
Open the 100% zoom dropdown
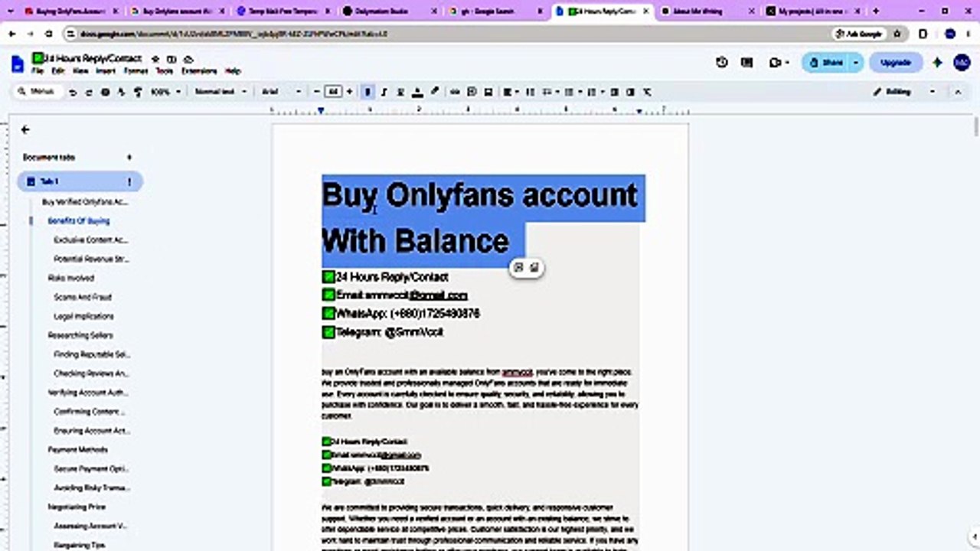click(165, 92)
